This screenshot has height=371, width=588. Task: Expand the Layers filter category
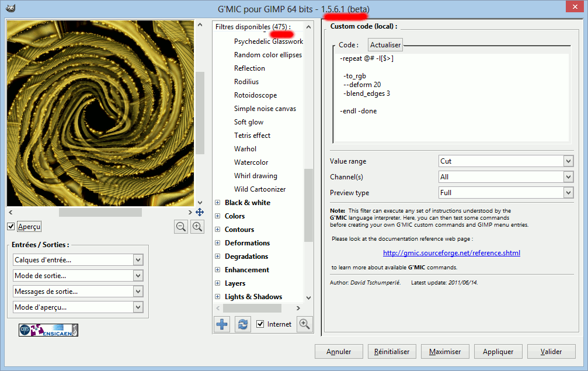pos(217,283)
